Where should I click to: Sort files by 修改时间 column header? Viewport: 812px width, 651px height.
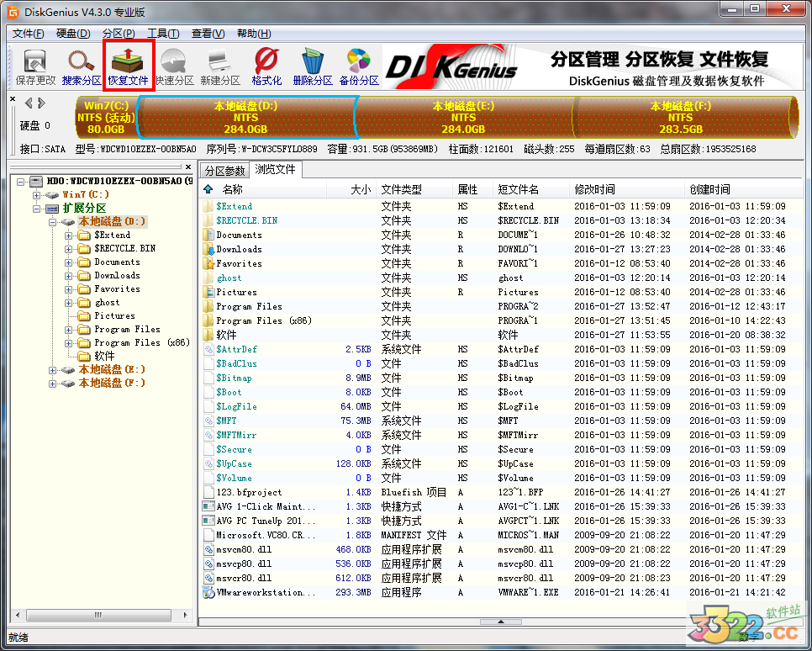594,189
